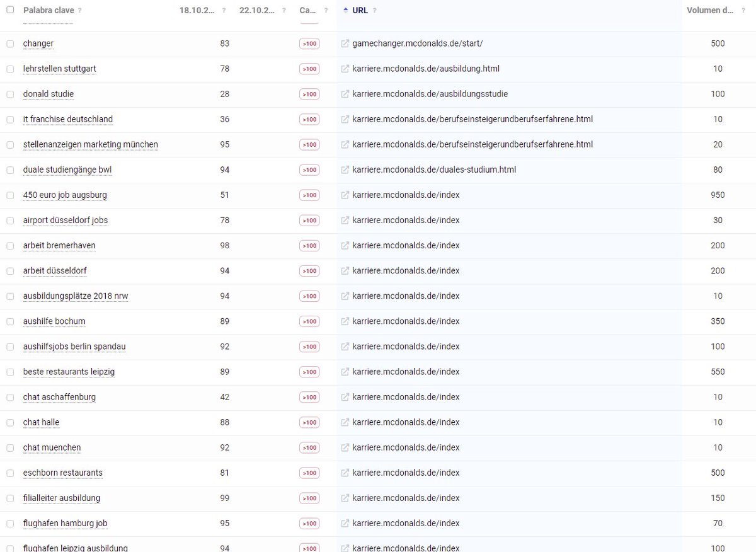Click help icon beside 18.10 date column

(224, 11)
